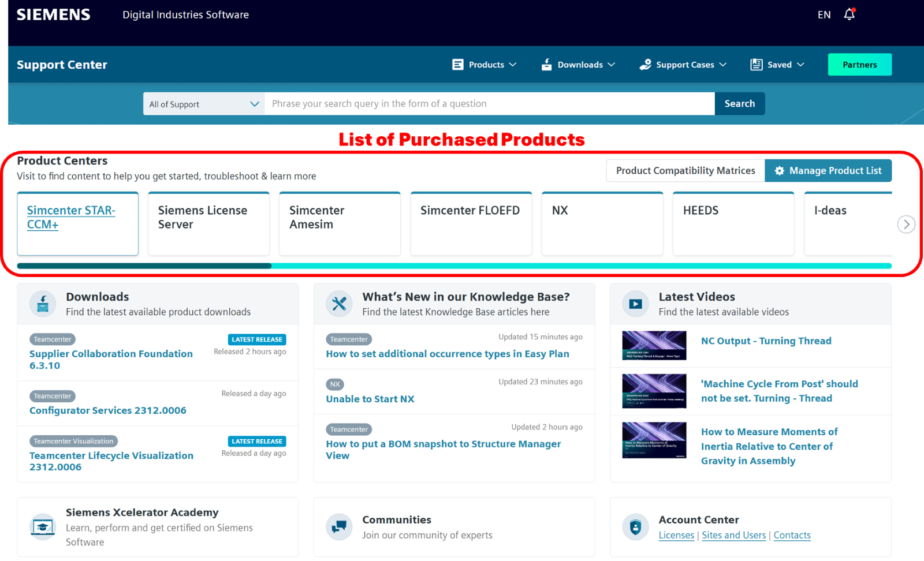The width and height of the screenshot is (924, 561).
Task: Click the notification bell icon
Action: coord(849,14)
